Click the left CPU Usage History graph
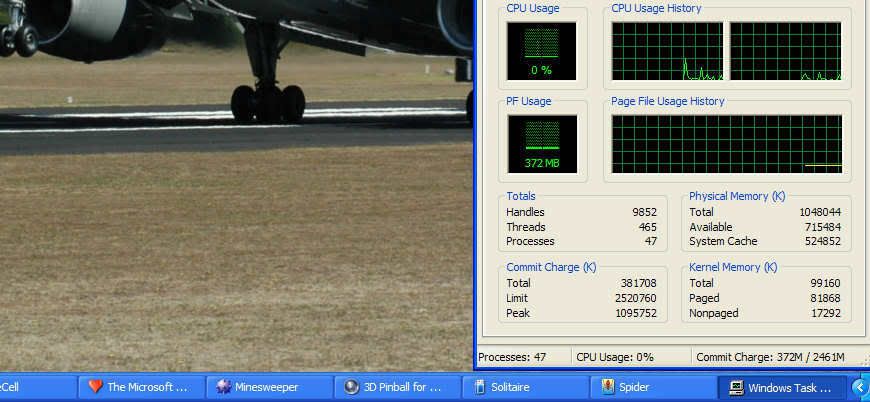 [x=667, y=51]
